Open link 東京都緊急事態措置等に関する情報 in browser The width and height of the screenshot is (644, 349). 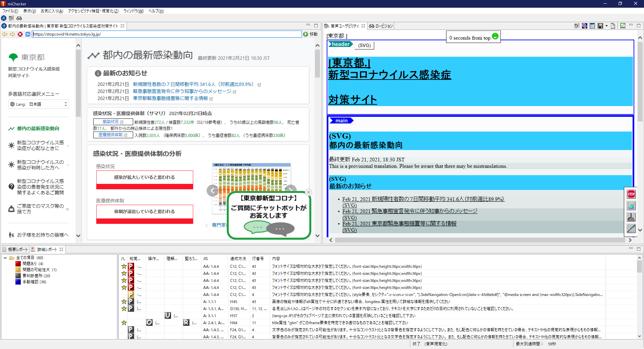click(170, 98)
